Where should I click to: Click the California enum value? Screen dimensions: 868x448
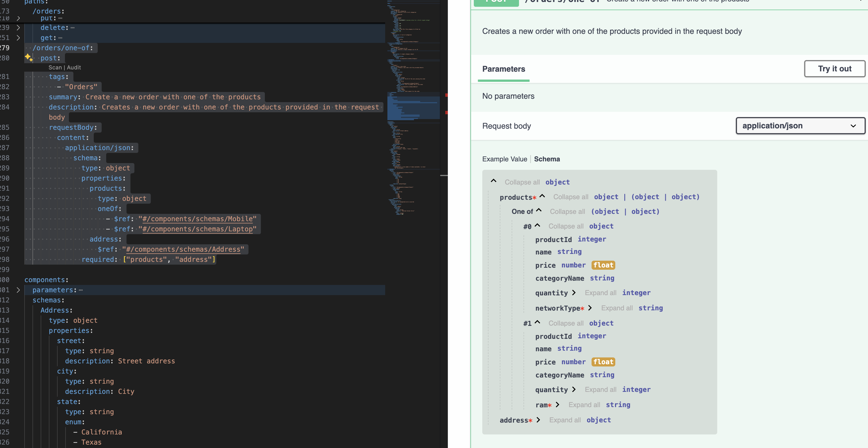[x=101, y=432]
